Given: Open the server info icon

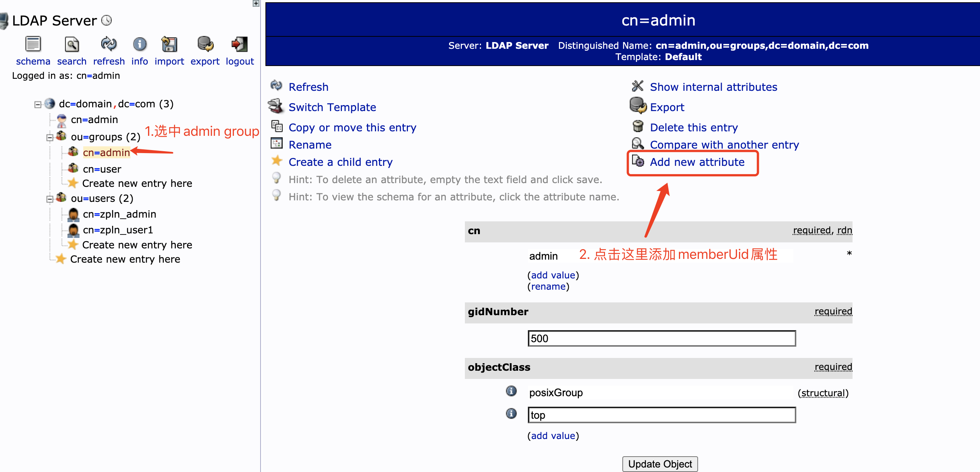Looking at the screenshot, I should [x=139, y=44].
